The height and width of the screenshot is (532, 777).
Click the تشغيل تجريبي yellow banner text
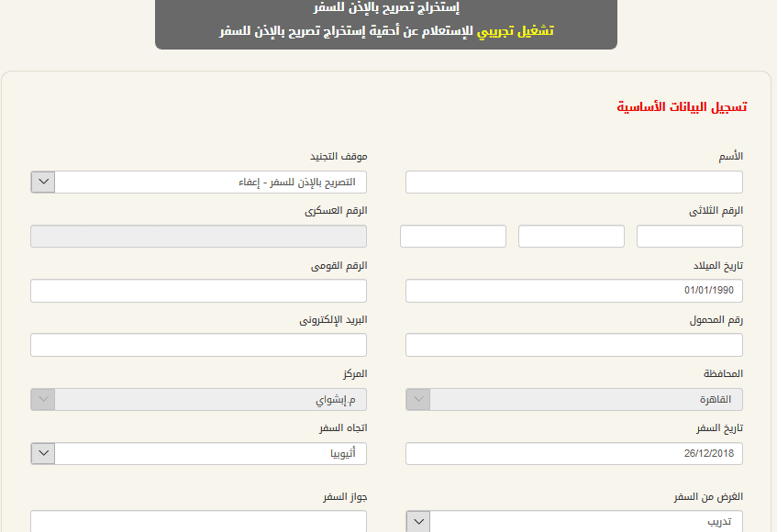tap(515, 31)
